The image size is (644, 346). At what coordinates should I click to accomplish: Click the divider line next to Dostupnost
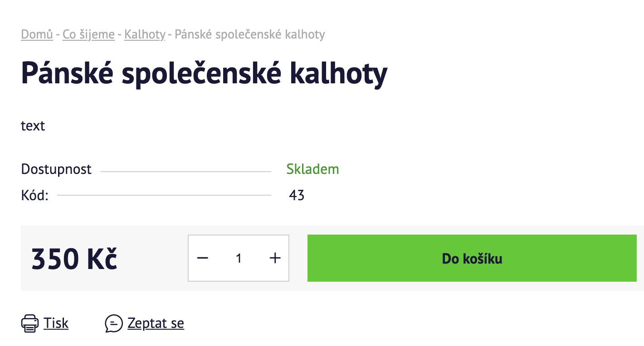click(186, 172)
